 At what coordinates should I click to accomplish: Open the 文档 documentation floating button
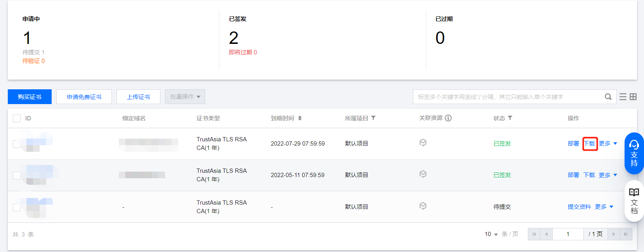pyautogui.click(x=634, y=201)
